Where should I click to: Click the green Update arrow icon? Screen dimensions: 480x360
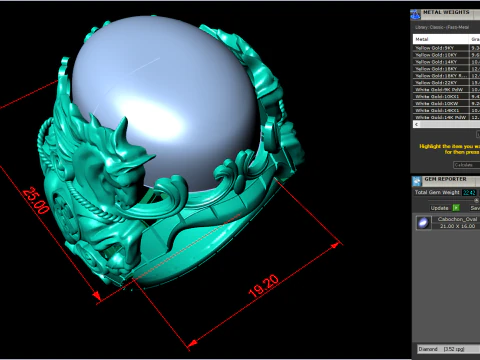click(456, 208)
